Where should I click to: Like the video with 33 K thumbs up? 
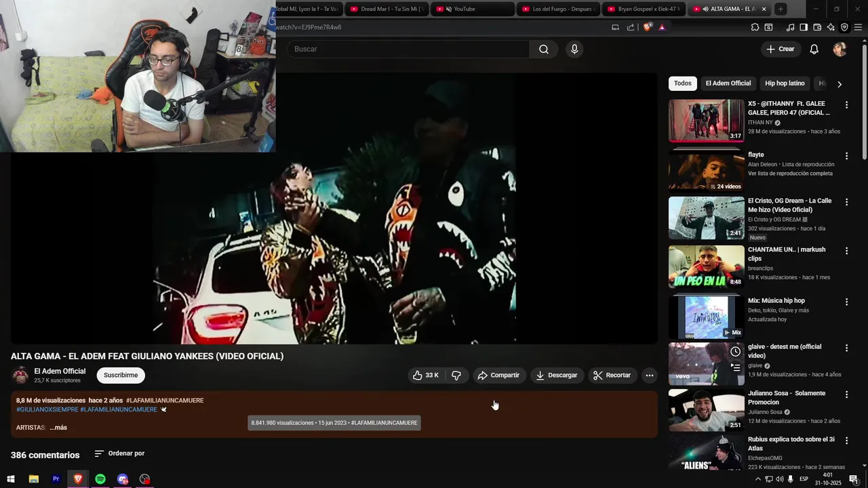coord(426,375)
